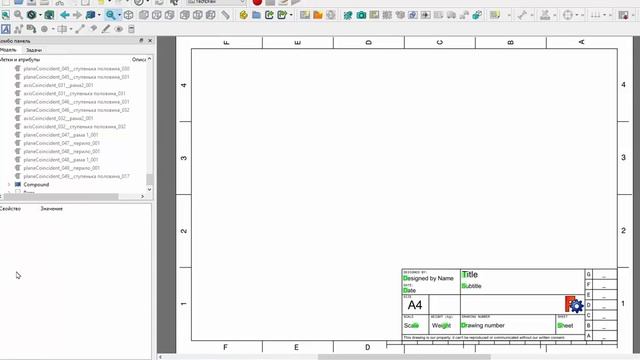
Task: Click the Sheet field in title block
Action: point(565,325)
